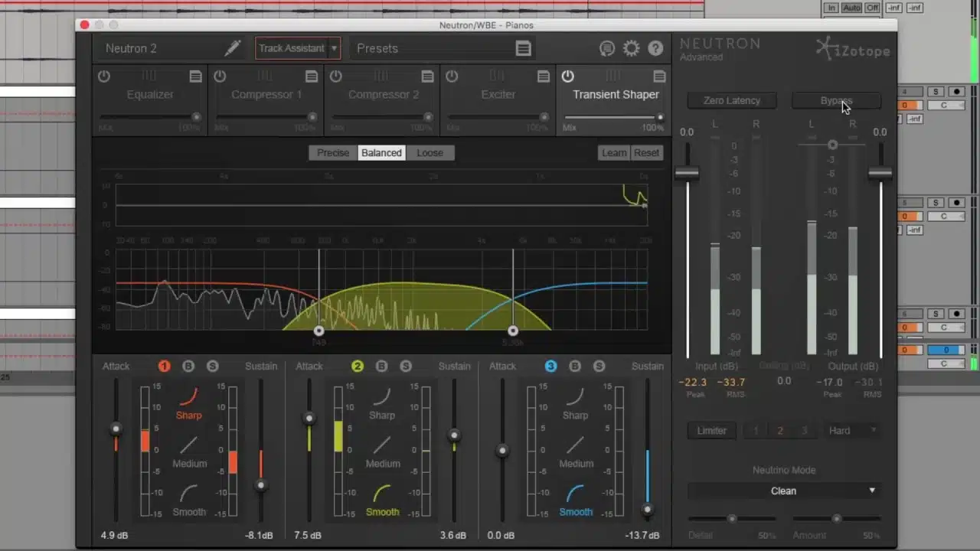Open Equalizer module preset menu icon
This screenshot has height=551, width=980.
(x=196, y=77)
